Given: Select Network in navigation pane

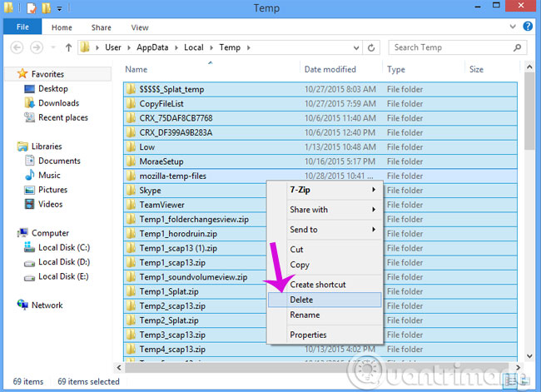Looking at the screenshot, I should (47, 305).
